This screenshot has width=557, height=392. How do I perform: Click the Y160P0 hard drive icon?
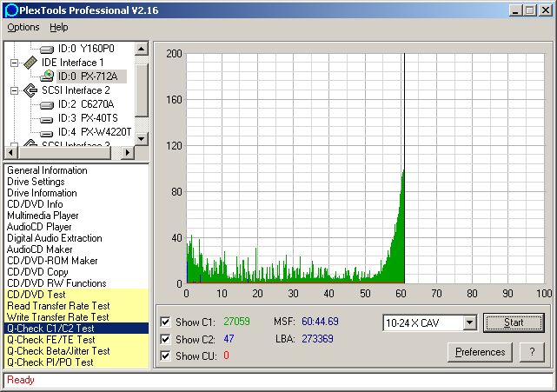tap(47, 49)
